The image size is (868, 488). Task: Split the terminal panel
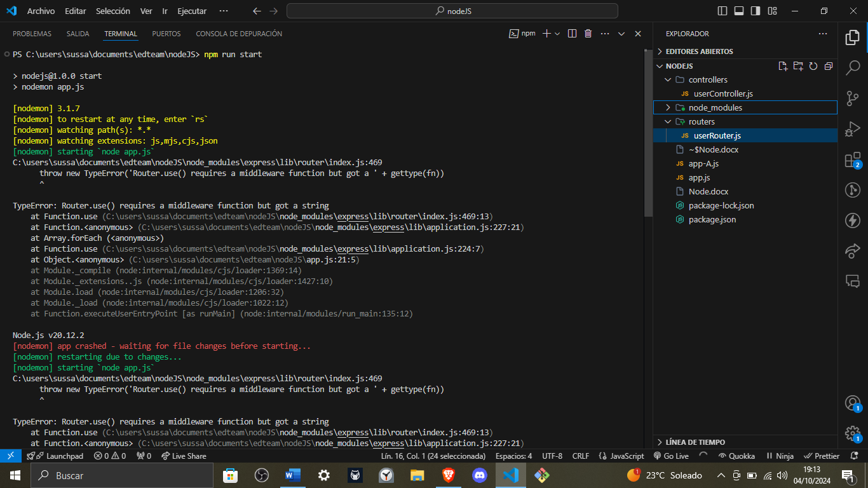572,34
